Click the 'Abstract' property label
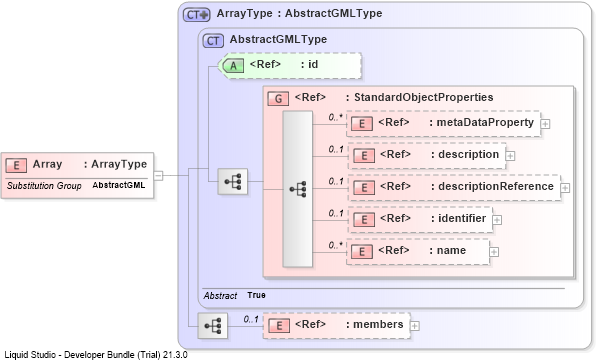Screen dimensions: 596x360 pos(220,296)
